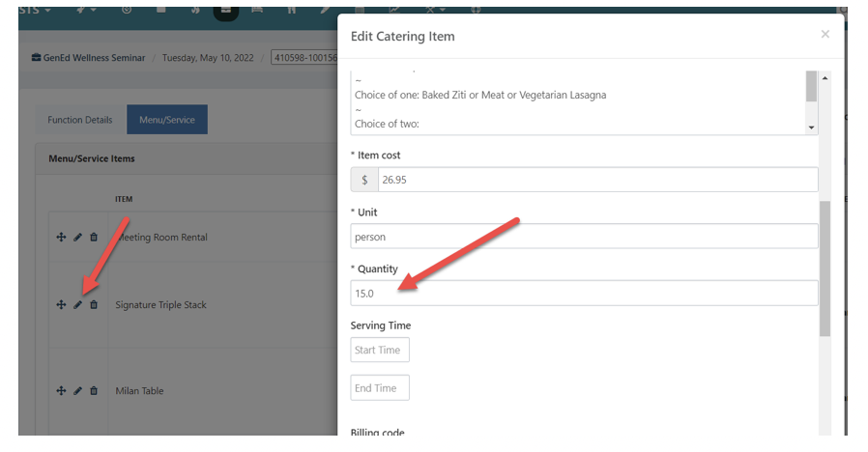
Task: Delete the Meeting Room Rental row
Action: pos(94,238)
